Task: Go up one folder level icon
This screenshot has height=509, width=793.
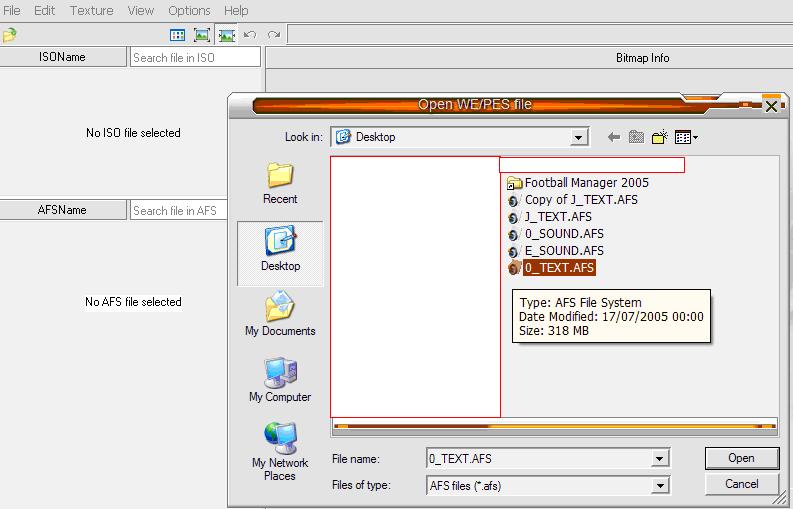Action: click(636, 137)
